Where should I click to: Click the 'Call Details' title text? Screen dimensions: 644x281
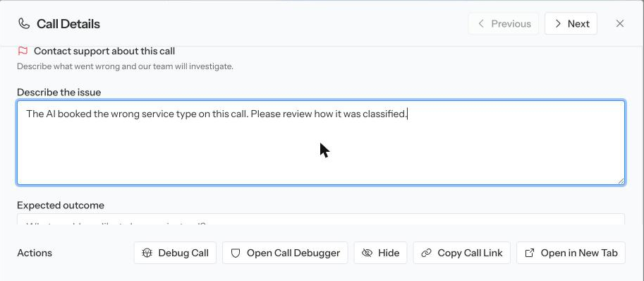tap(68, 24)
